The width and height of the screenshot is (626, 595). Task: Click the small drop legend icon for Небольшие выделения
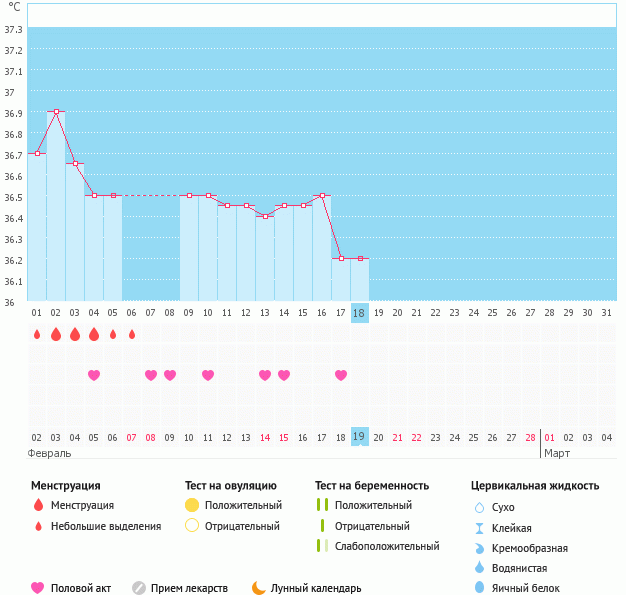point(38,526)
